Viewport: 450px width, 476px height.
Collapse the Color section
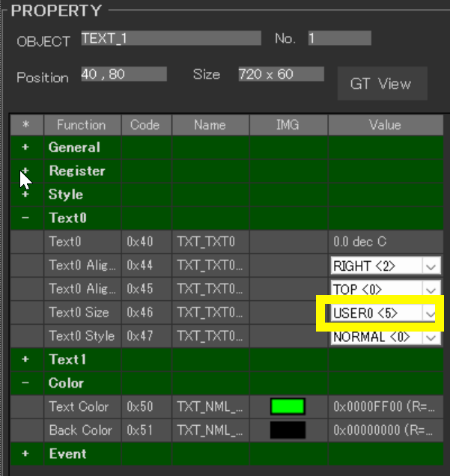[x=26, y=382]
